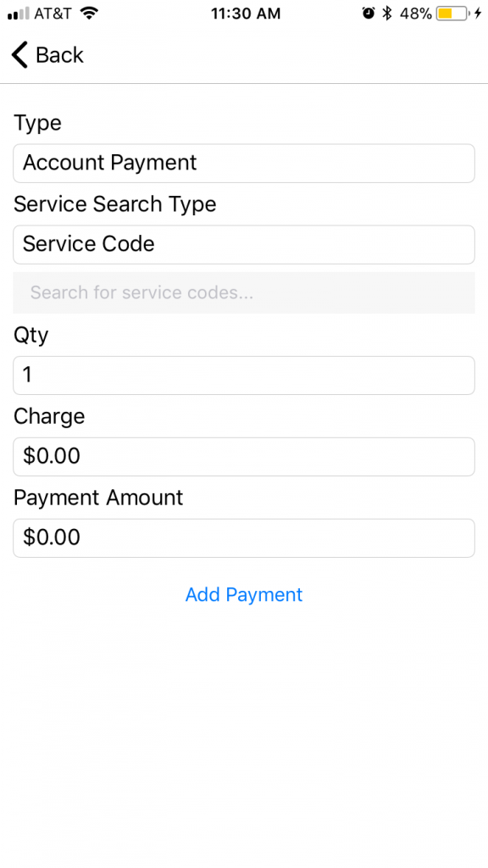Focus the Search for service codes field

tap(244, 292)
